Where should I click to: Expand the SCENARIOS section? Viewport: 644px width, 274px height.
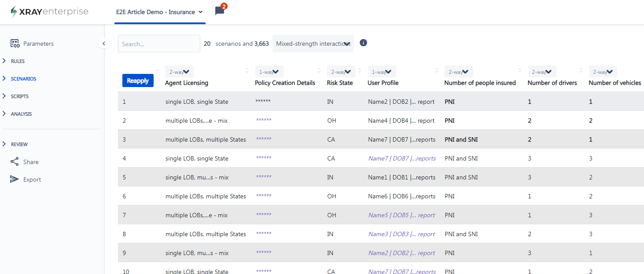19,79
